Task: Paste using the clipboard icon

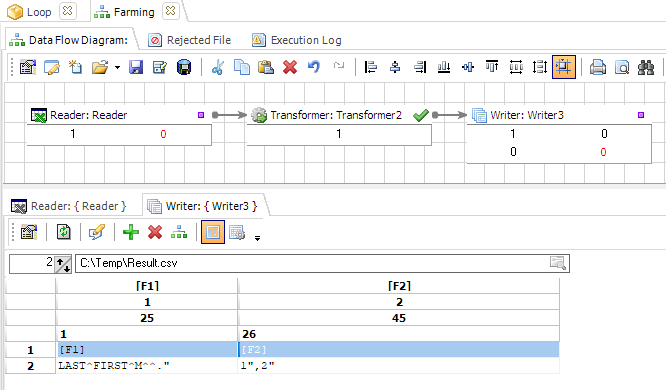Action: [266, 67]
